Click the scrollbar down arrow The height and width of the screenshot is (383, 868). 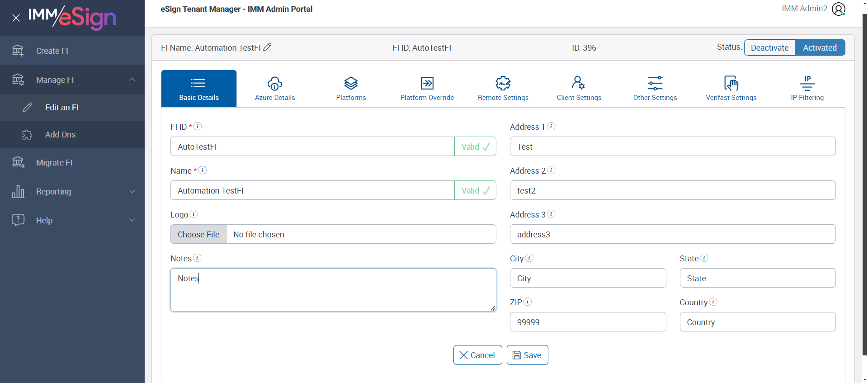pyautogui.click(x=865, y=379)
